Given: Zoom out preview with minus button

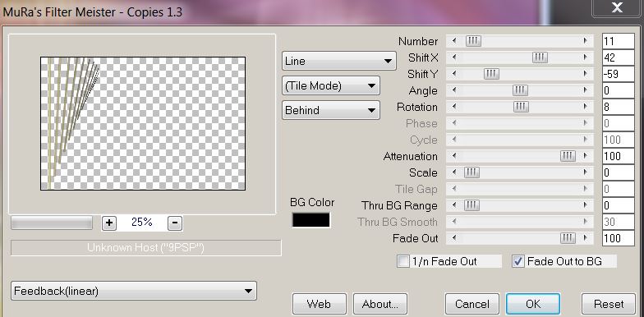Looking at the screenshot, I should 175,223.
